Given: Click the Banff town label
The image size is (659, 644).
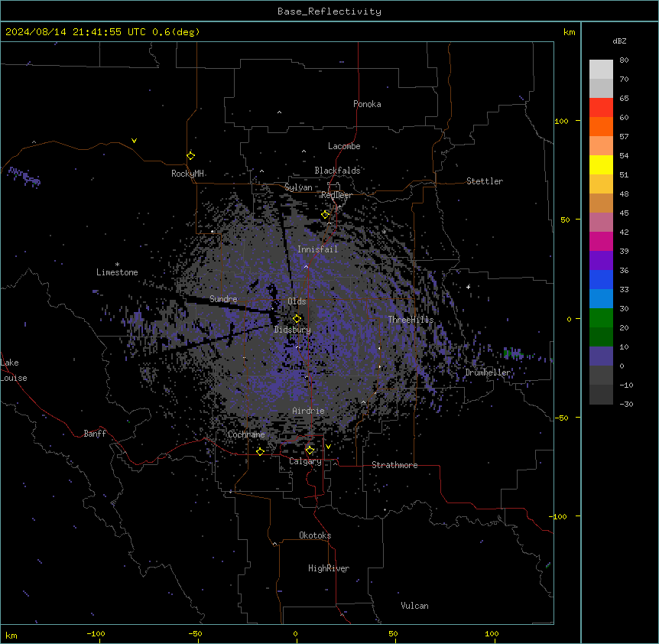Looking at the screenshot, I should click(x=95, y=434).
